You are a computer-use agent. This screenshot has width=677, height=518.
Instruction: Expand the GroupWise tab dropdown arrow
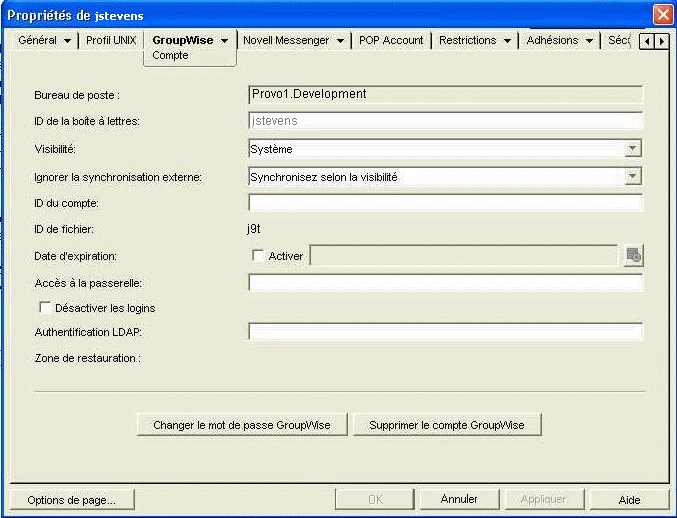[x=225, y=41]
